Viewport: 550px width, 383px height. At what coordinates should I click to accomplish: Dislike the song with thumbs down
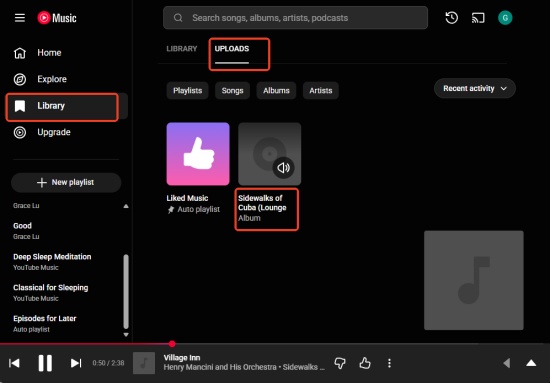(x=340, y=363)
